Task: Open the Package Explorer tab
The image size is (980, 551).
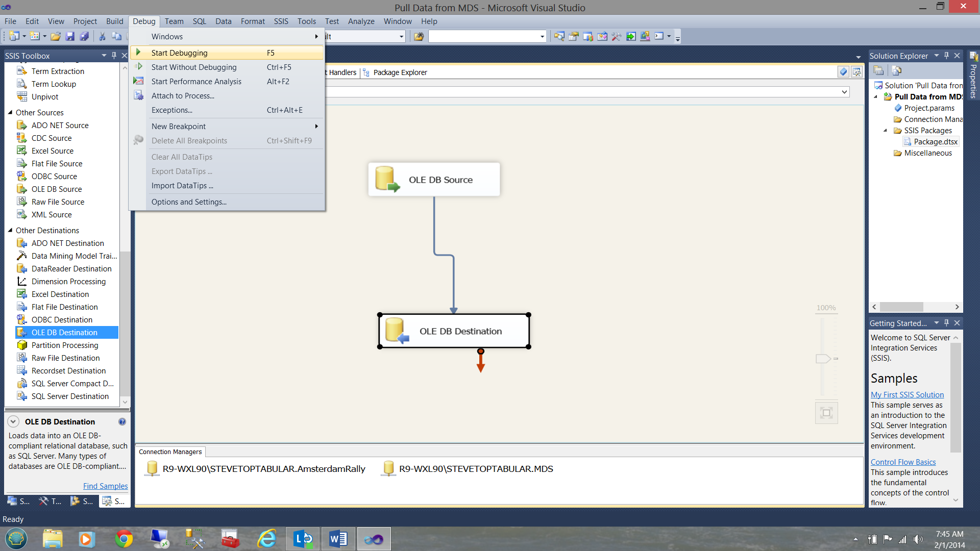Action: click(400, 72)
